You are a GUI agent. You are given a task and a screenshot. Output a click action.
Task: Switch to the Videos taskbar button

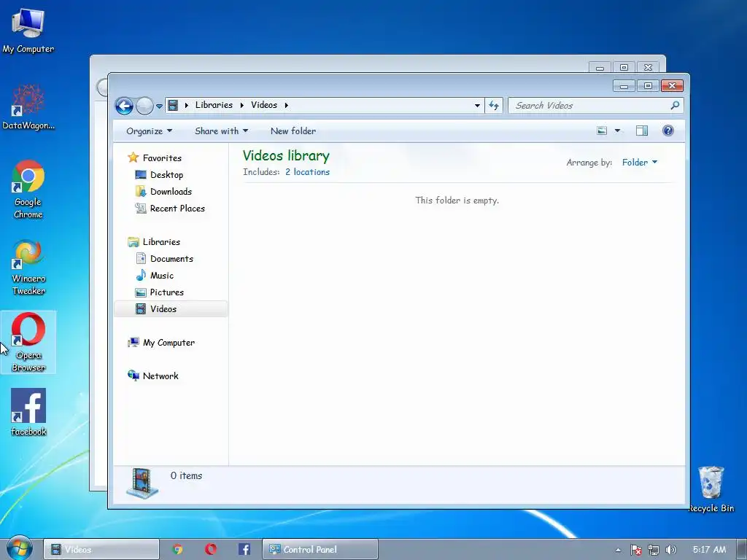point(101,550)
